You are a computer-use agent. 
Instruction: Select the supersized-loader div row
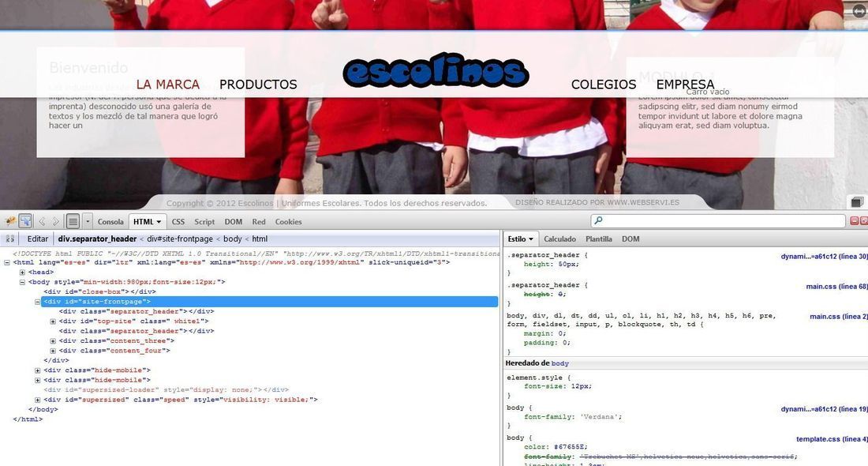click(166, 389)
